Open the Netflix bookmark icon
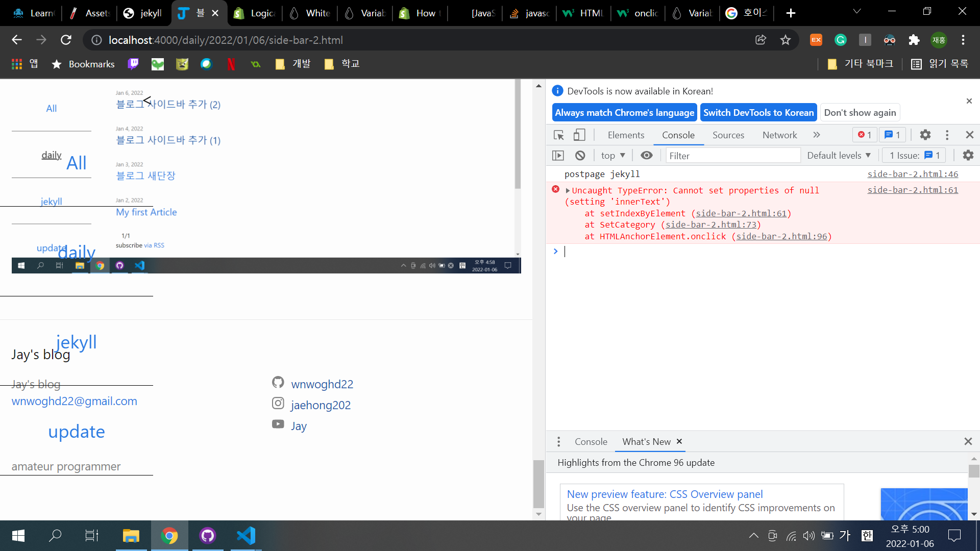 coord(231,64)
